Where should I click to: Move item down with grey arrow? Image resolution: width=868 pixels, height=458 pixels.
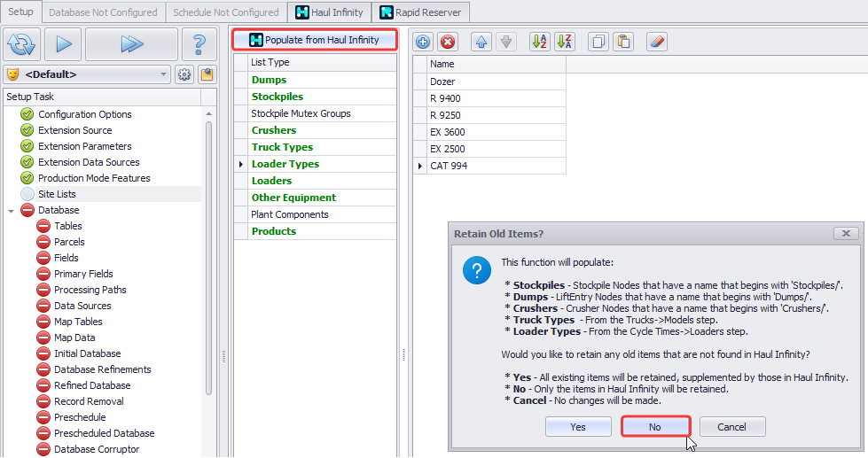point(506,42)
